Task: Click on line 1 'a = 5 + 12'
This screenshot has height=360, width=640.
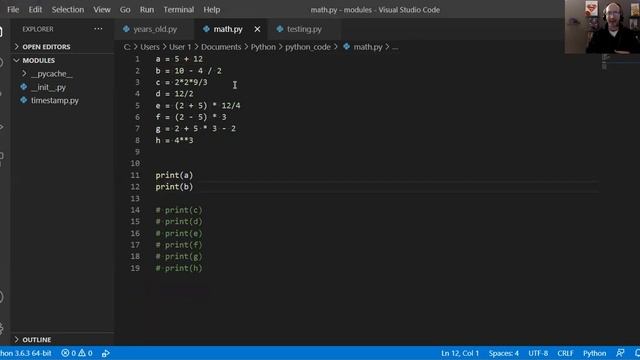Action: pyautogui.click(x=179, y=59)
